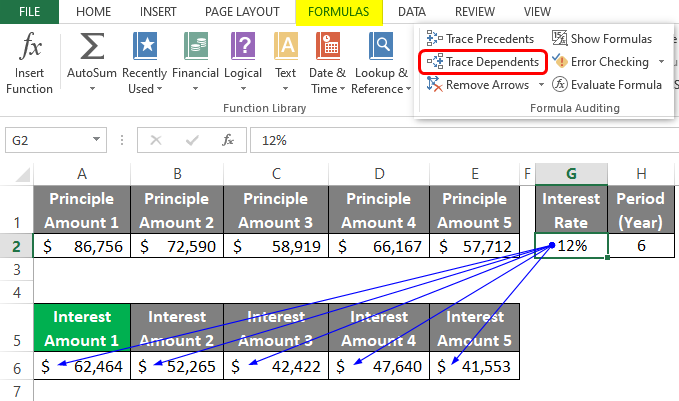Open the Lookup & Reference functions icon
This screenshot has width=679, height=401.
point(381,46)
